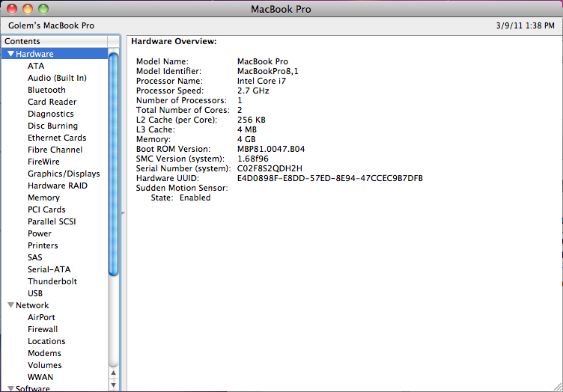Open Fibre Channel section
Screen dimensions: 563x392
[55, 150]
